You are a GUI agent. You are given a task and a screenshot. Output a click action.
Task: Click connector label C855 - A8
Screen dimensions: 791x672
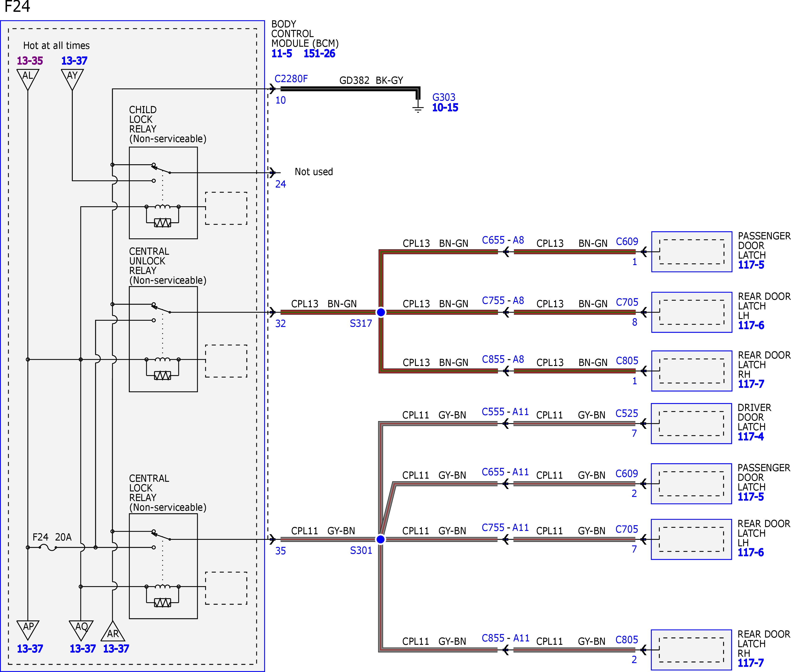pyautogui.click(x=503, y=359)
